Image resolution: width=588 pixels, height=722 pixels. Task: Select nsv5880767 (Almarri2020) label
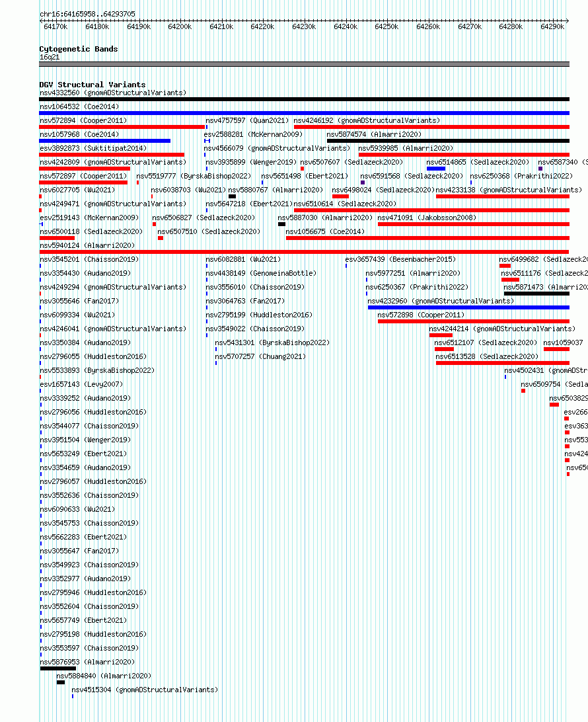(276, 189)
